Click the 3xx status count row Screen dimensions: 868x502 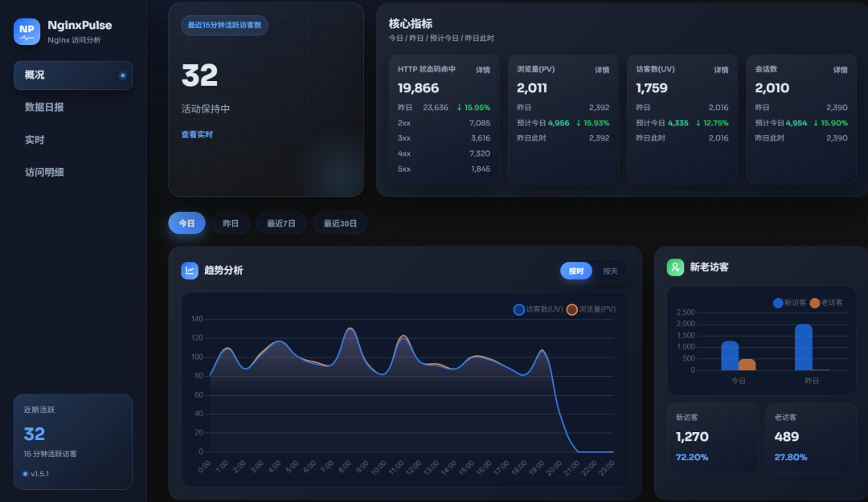coord(444,138)
